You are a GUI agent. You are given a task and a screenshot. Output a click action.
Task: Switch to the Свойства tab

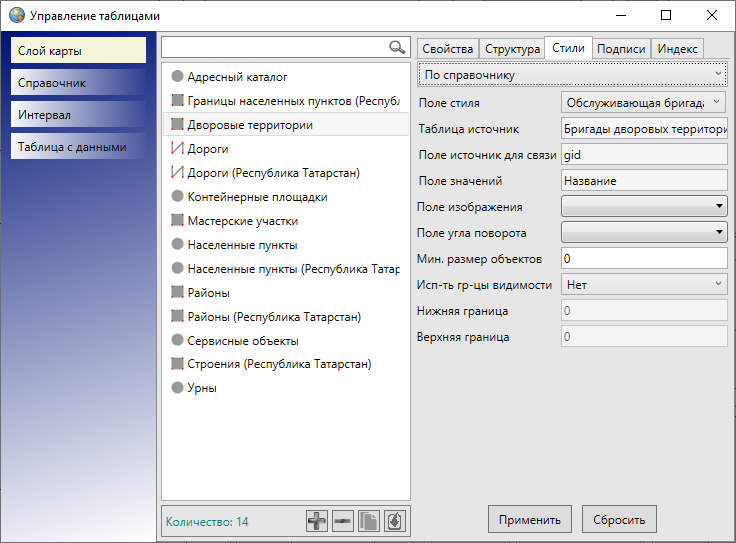point(447,49)
